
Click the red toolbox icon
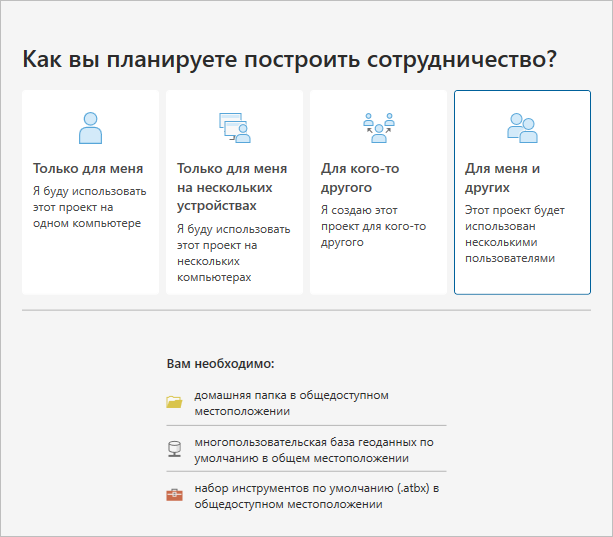click(175, 496)
